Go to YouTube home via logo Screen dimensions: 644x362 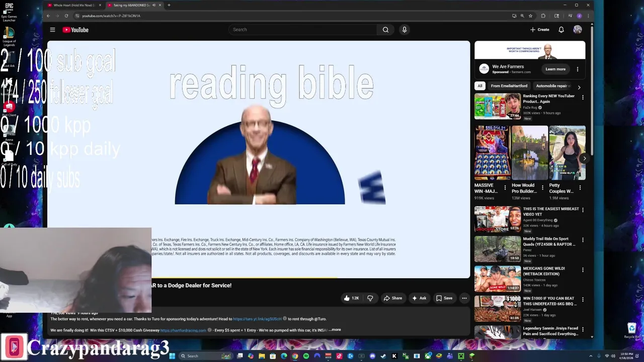tap(75, 30)
